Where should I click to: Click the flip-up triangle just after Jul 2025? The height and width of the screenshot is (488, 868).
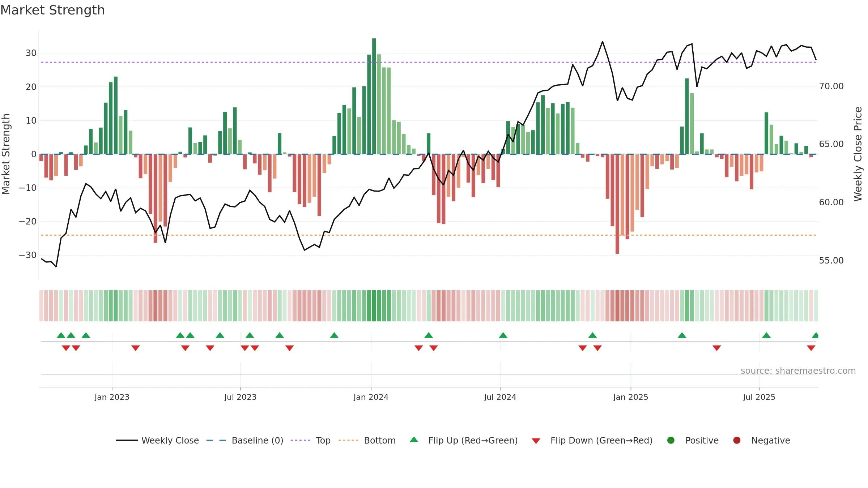(x=766, y=335)
